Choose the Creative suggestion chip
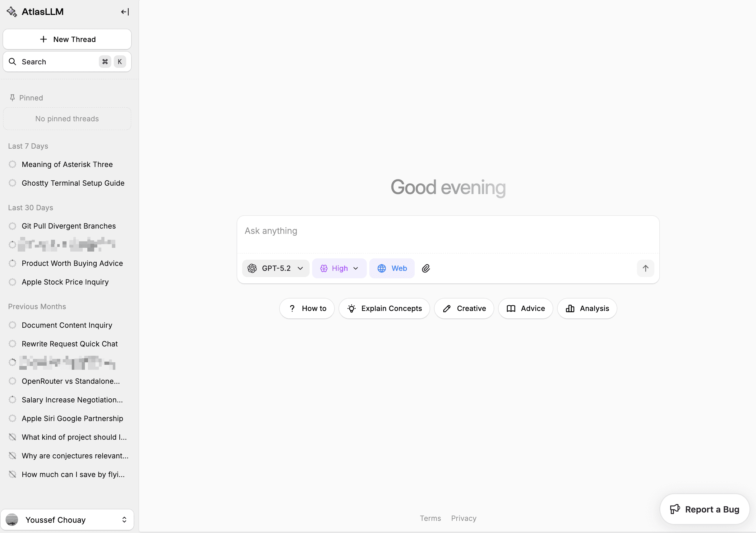Screen dimensions: 756x533 [464, 308]
